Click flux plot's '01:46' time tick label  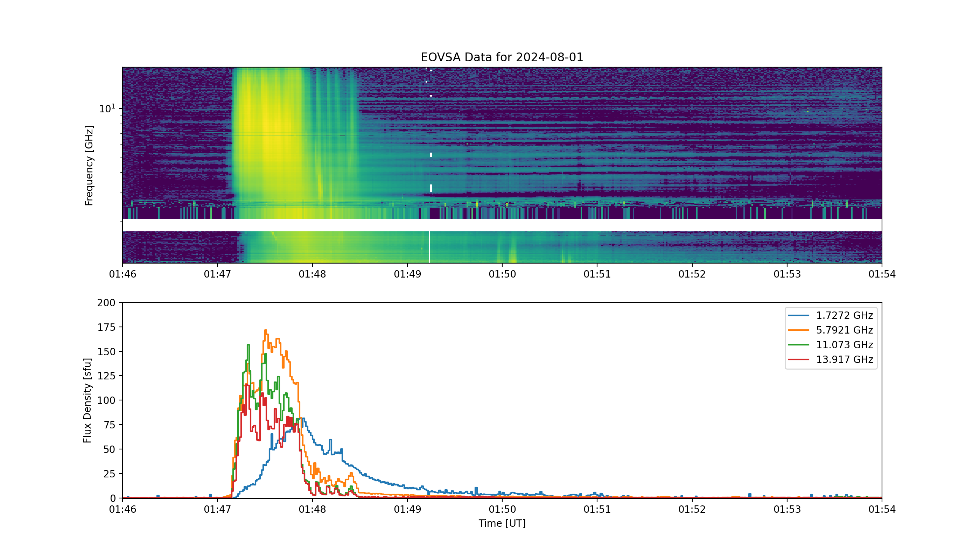tap(122, 510)
